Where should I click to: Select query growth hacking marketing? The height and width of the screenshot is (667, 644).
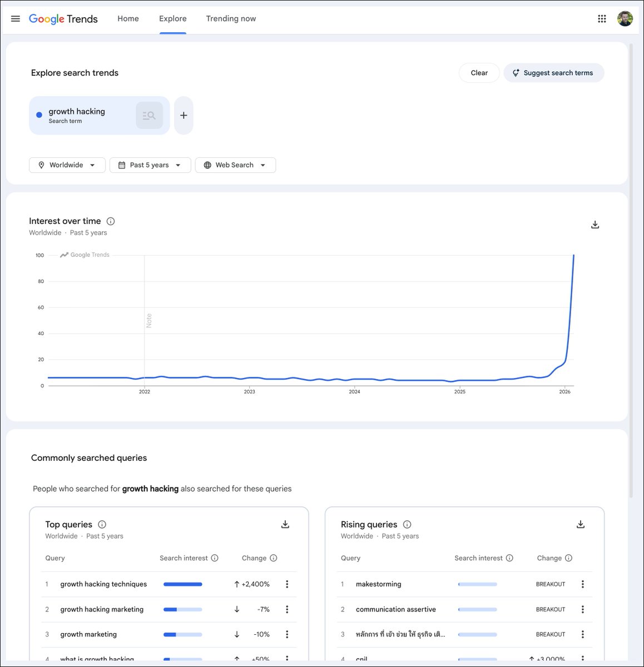click(102, 609)
